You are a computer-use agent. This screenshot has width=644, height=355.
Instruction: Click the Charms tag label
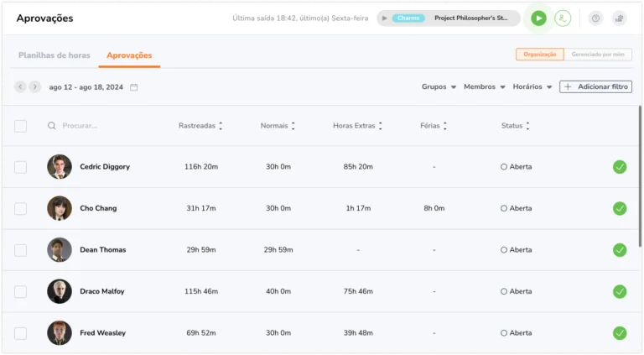click(408, 18)
